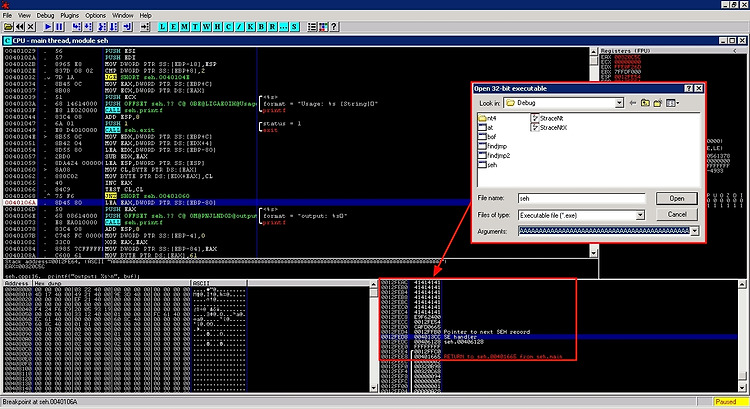Click the Up One Level folder icon
The image size is (750, 409).
pos(645,103)
